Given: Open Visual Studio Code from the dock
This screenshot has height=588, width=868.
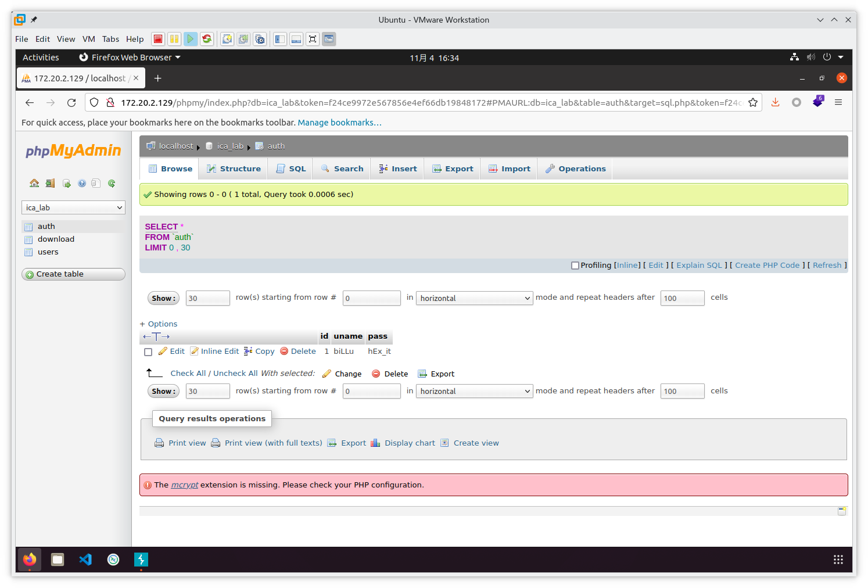Looking at the screenshot, I should (x=85, y=560).
